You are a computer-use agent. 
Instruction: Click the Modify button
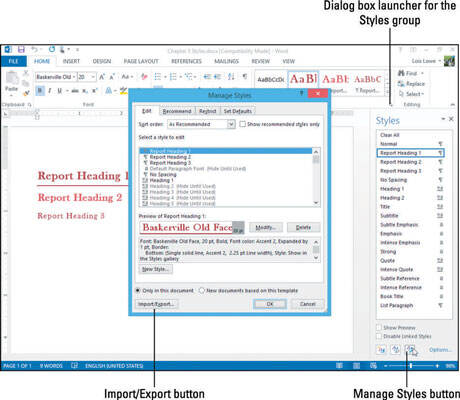tap(266, 227)
